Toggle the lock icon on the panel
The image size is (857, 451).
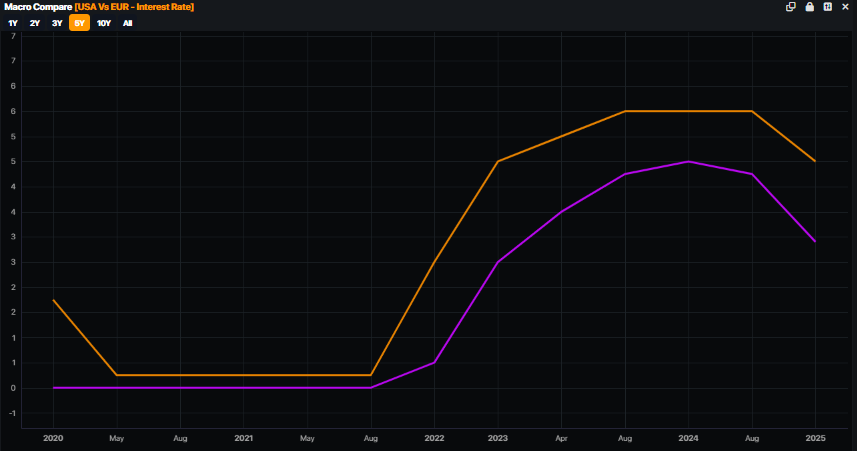[809, 7]
